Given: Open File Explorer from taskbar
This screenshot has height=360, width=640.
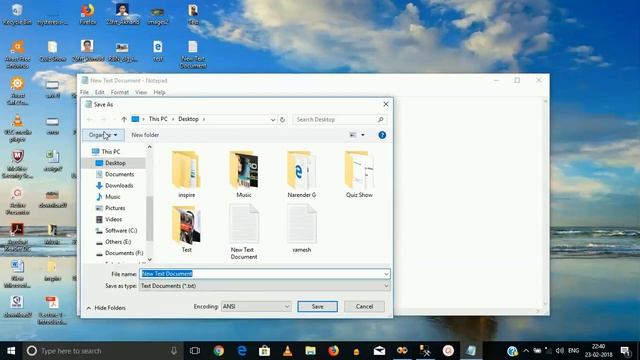Looking at the screenshot, I should point(310,351).
